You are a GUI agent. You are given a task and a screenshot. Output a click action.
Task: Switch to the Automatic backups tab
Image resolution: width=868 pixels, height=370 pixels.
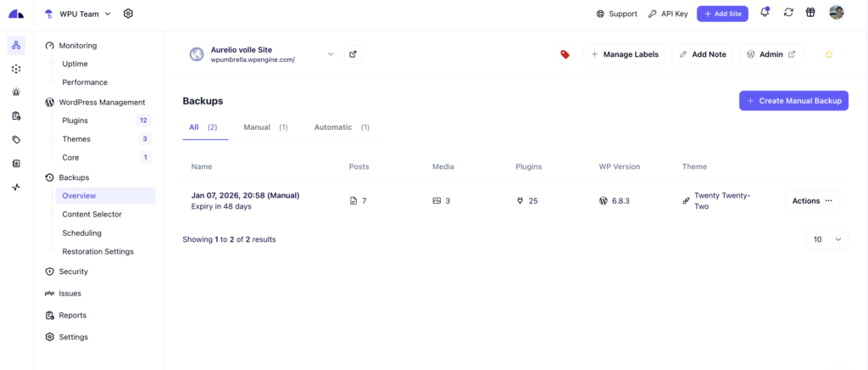point(342,127)
